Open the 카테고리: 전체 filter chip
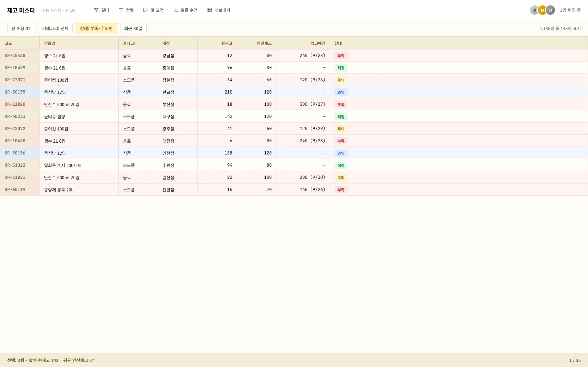 [x=55, y=28]
